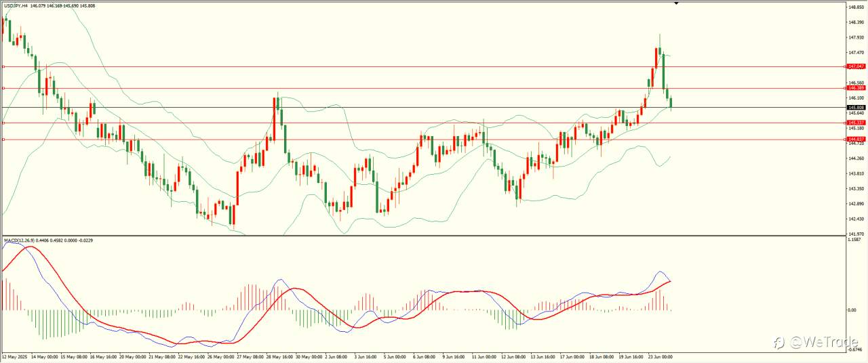The image size is (868, 363).
Task: Click the 17 Jun 00:00 time label
Action: click(571, 356)
